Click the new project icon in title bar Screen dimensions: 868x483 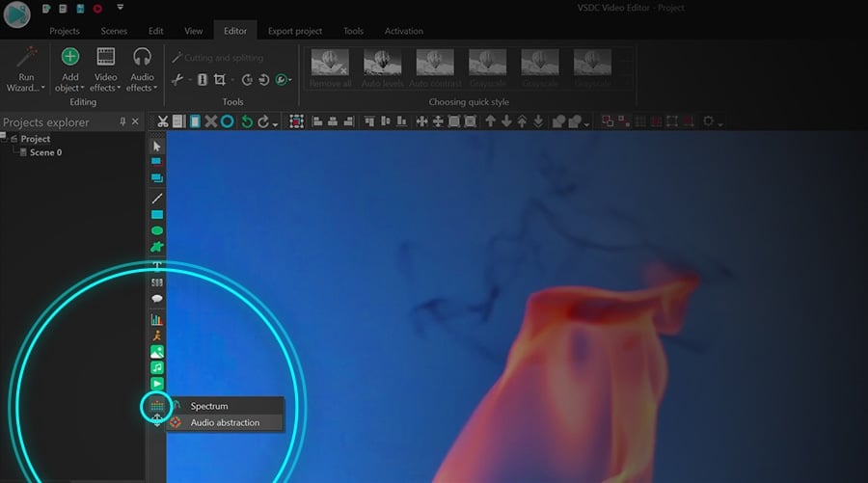(x=46, y=9)
